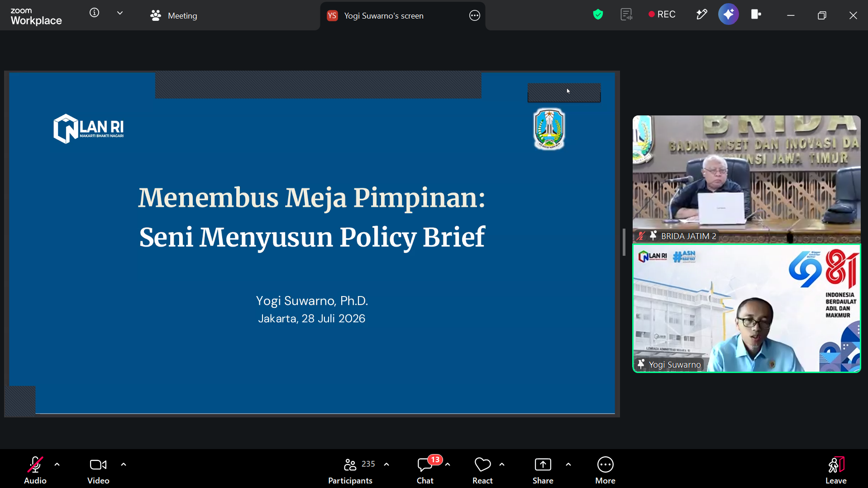The height and width of the screenshot is (488, 868).
Task: Expand the audio settings arrow
Action: (57, 464)
